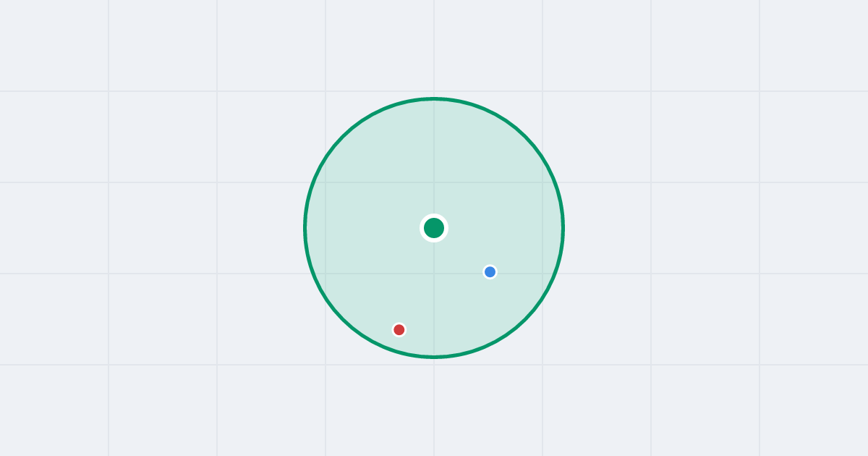Select the blue dot marker

coord(490,272)
